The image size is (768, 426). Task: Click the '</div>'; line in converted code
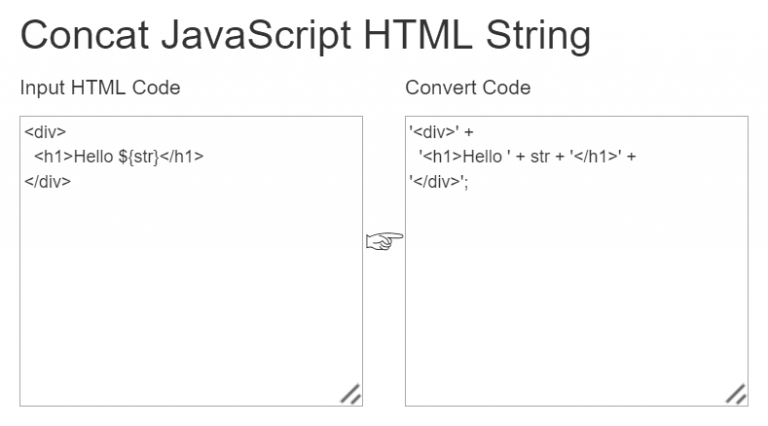439,182
